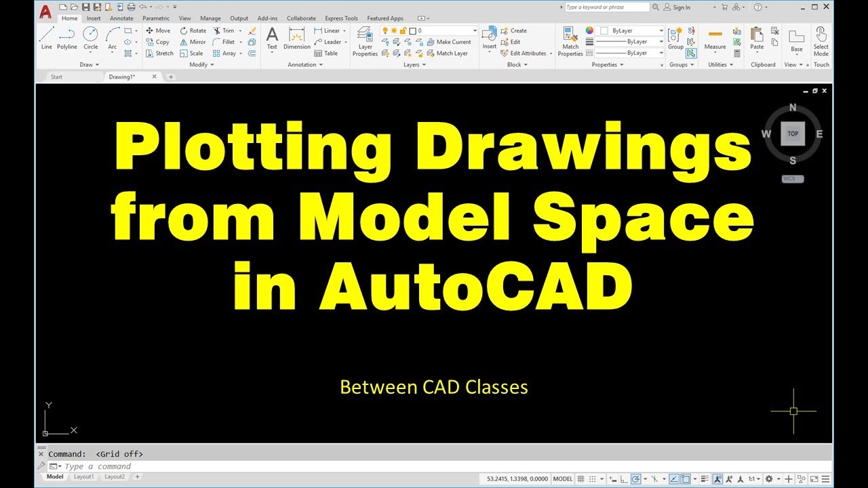Click the keyword search box

pyautogui.click(x=606, y=7)
